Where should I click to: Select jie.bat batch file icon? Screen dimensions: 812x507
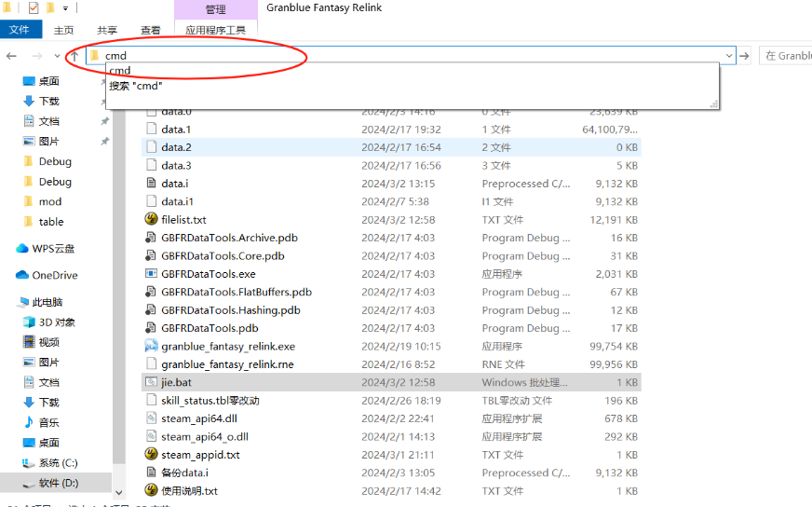click(151, 382)
